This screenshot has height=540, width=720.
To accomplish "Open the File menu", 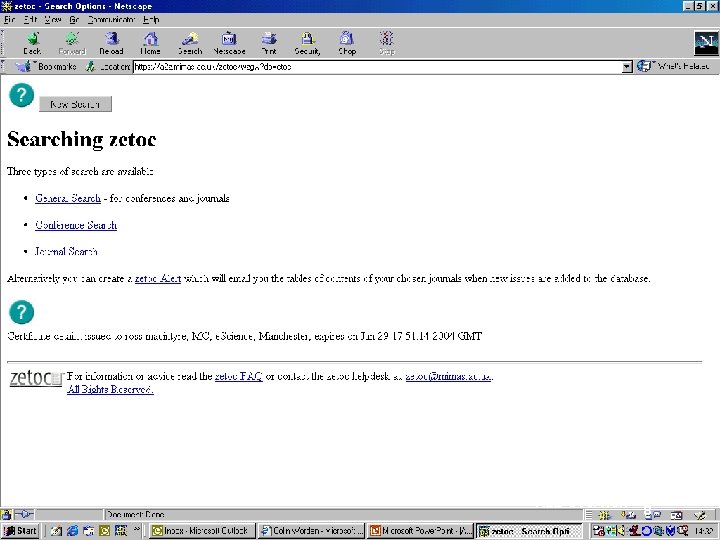I will [9, 20].
